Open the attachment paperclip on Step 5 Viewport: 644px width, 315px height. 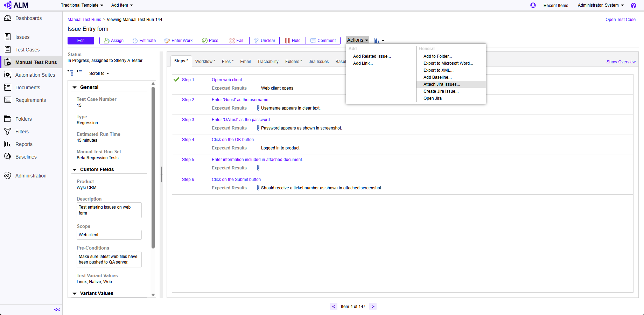(258, 168)
